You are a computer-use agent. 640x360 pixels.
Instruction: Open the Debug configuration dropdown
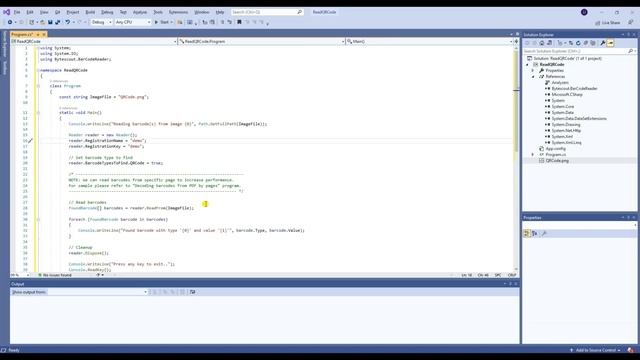coord(101,22)
